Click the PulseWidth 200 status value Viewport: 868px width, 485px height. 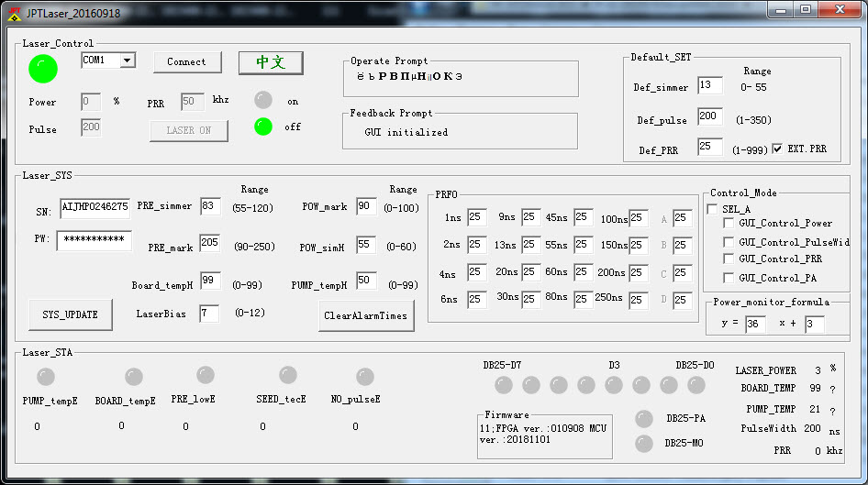tap(812, 428)
